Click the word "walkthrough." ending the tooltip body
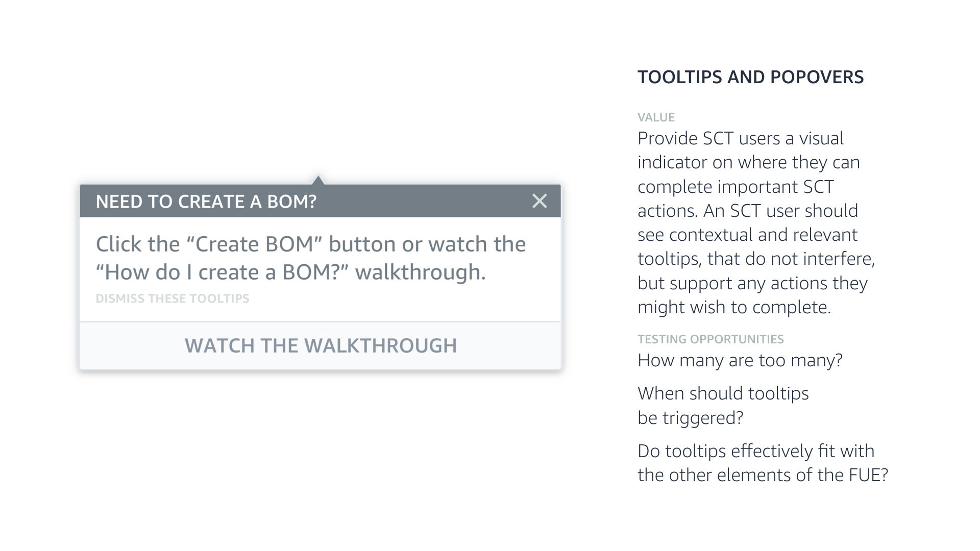This screenshot has height=551, width=980. point(420,272)
